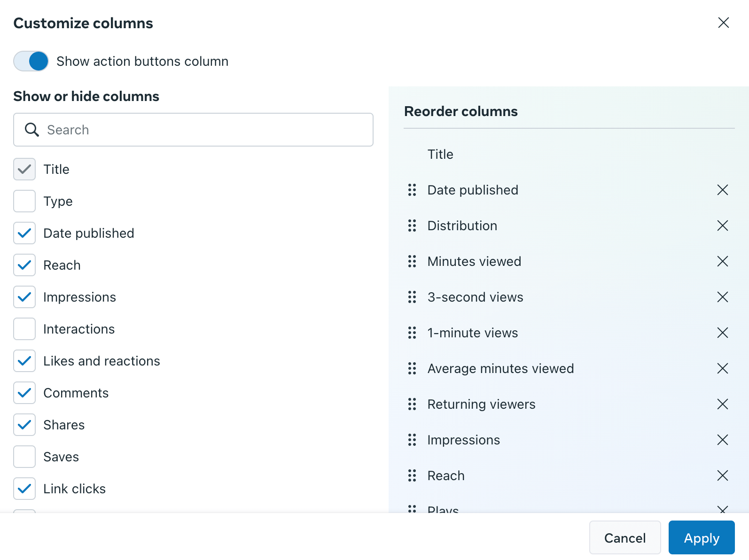The image size is (749, 560).
Task: Click the Apply button
Action: point(702,537)
